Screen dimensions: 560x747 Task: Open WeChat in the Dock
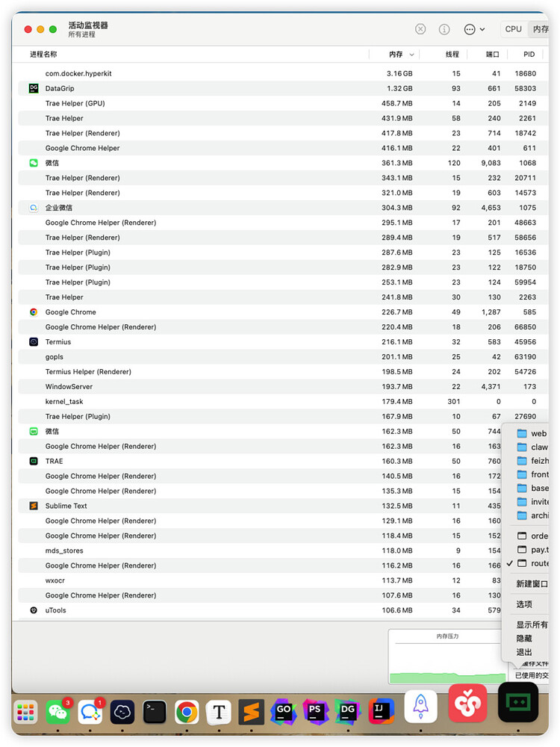coord(57,712)
